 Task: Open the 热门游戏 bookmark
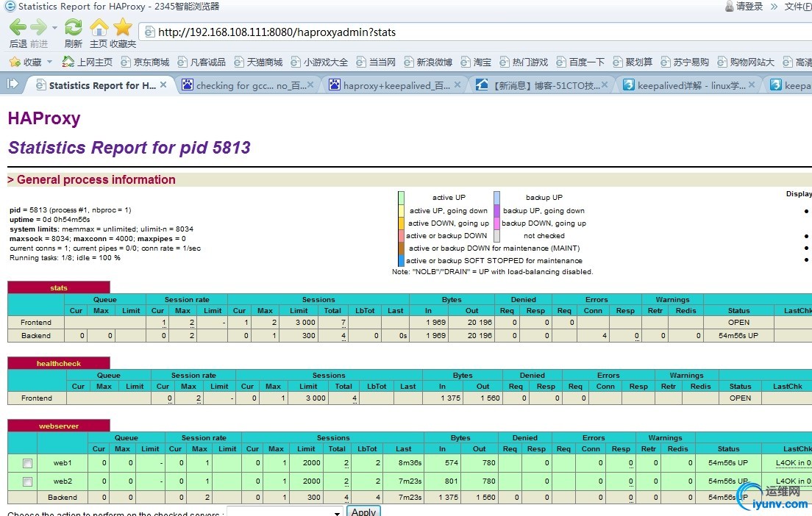pos(524,62)
